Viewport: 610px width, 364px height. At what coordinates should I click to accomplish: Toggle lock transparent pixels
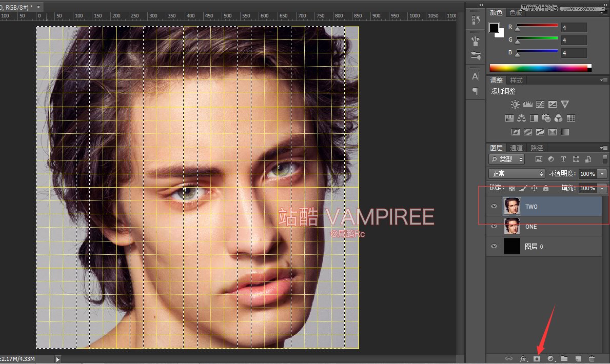tap(511, 188)
